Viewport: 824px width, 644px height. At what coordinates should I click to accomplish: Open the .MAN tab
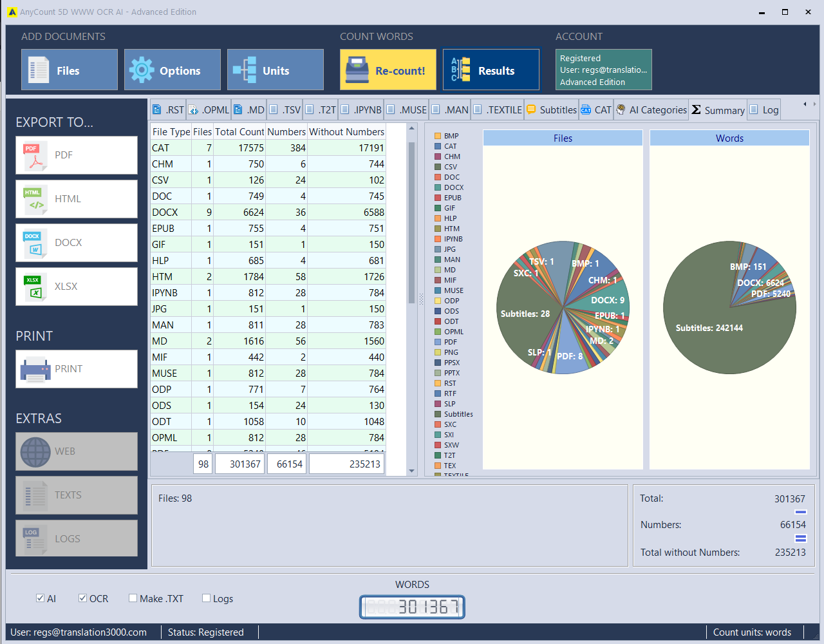pyautogui.click(x=449, y=109)
